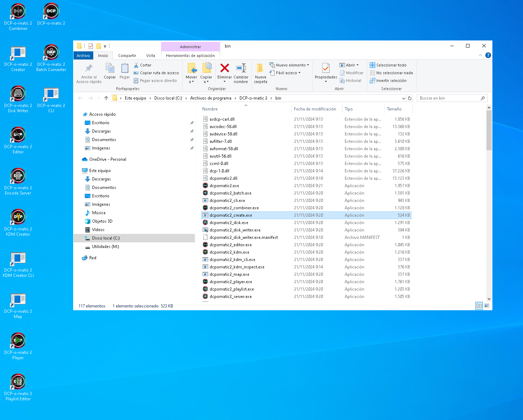The image size is (523, 420).
Task: Open Propiedades in the ribbon
Action: (x=326, y=68)
